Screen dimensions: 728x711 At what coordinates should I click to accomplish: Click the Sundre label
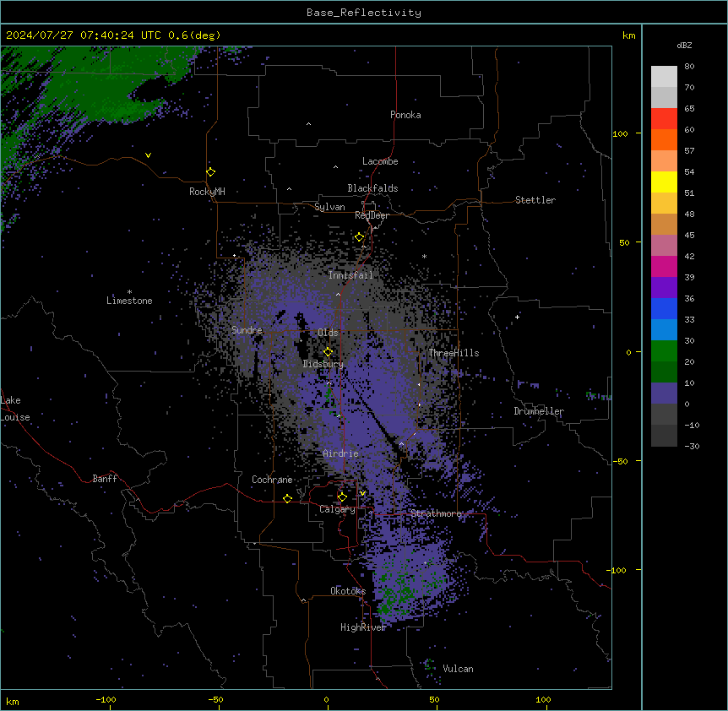pyautogui.click(x=247, y=330)
